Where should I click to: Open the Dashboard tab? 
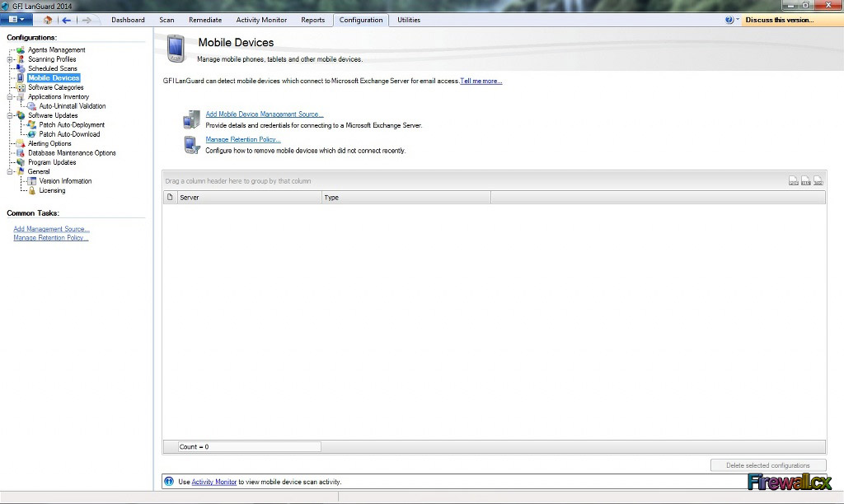coord(128,20)
